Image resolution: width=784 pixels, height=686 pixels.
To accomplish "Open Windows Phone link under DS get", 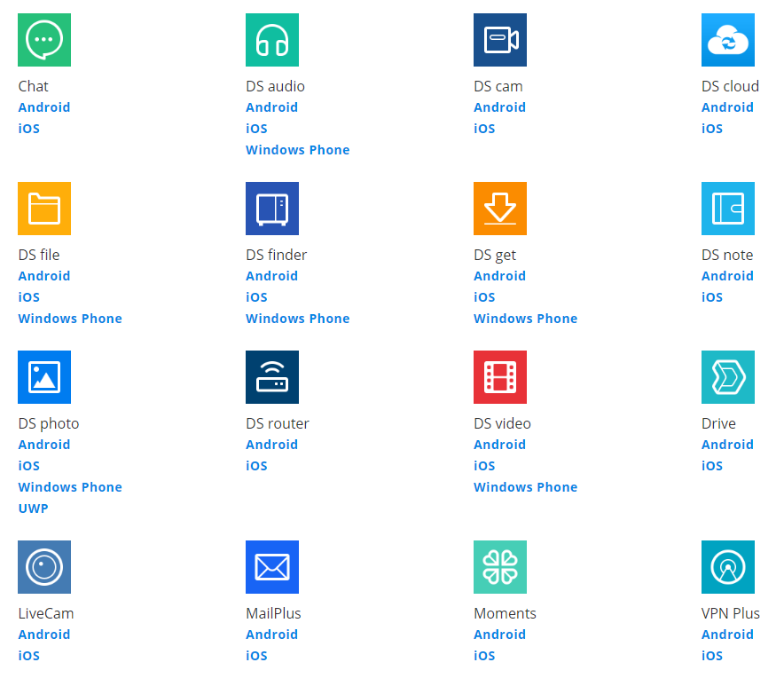I will tap(526, 319).
